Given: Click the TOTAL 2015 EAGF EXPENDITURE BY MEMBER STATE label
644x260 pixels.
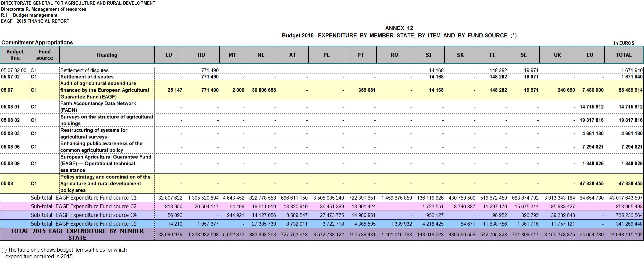Looking at the screenshot, I should 77,234.
